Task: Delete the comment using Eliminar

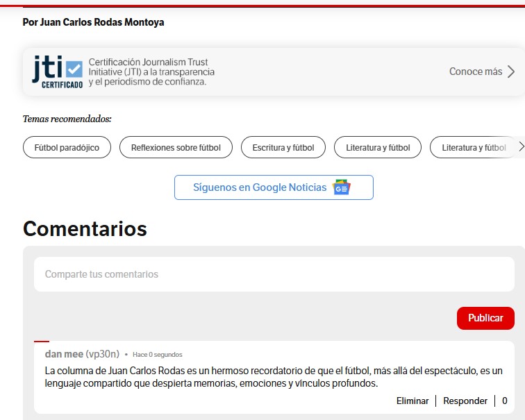Action: (x=412, y=401)
